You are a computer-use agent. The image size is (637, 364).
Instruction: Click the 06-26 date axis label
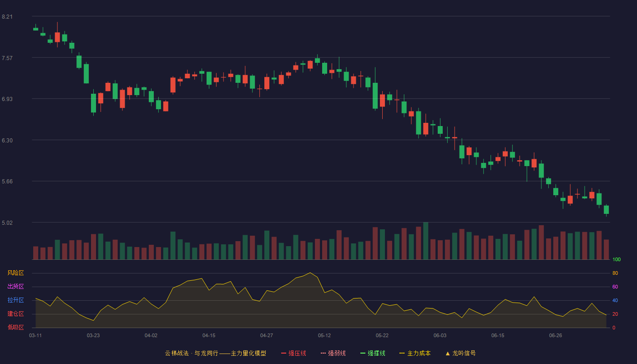pos(556,335)
